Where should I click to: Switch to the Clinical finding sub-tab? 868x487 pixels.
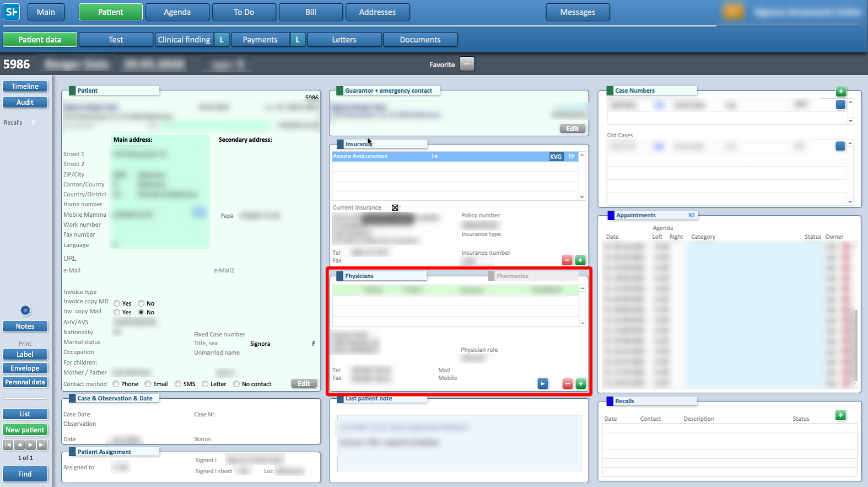click(x=184, y=40)
